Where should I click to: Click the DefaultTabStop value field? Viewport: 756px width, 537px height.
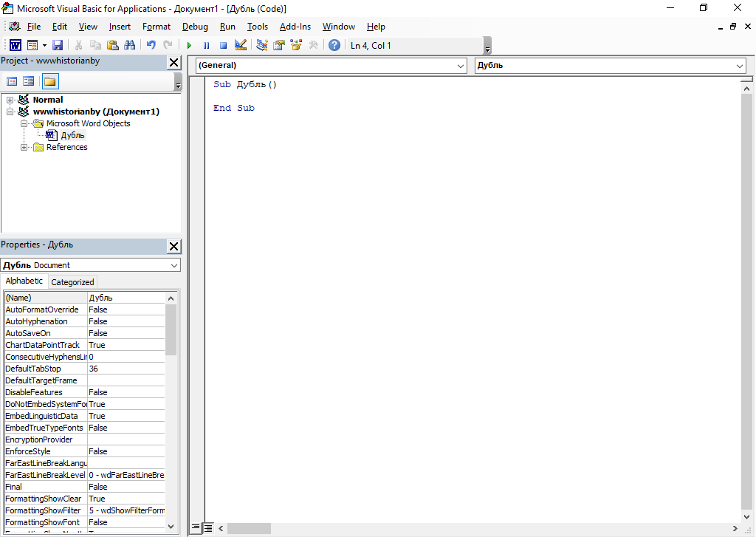click(126, 369)
